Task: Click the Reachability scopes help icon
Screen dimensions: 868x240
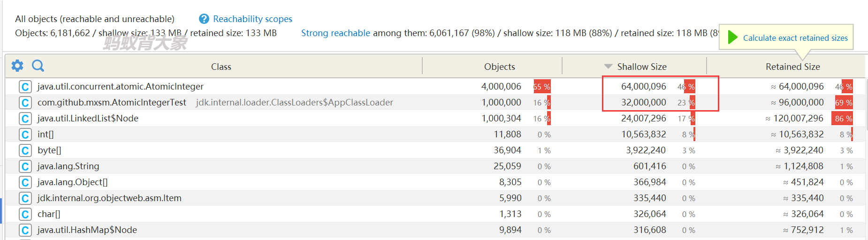Action: (x=204, y=19)
